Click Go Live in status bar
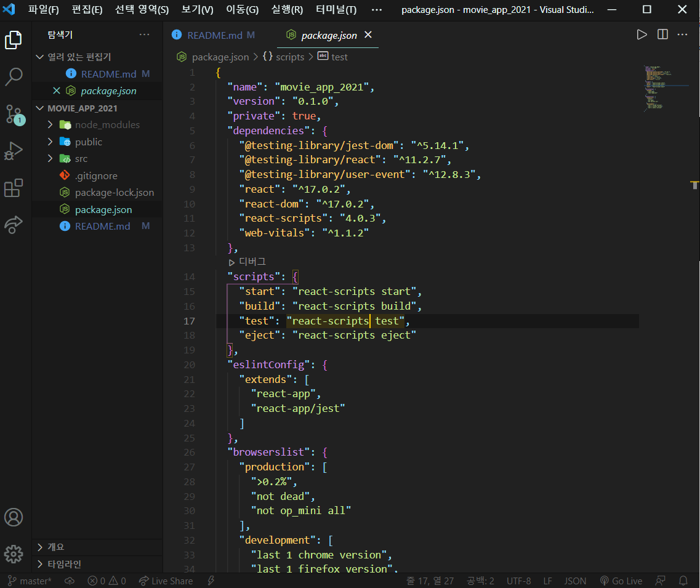Image resolution: width=700 pixels, height=588 pixels. pyautogui.click(x=621, y=581)
